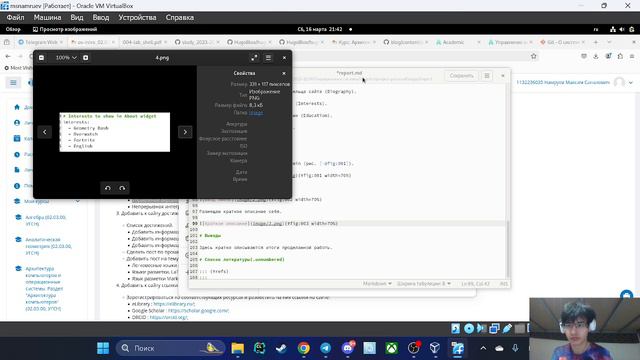Open the ORCID link
The height and width of the screenshot is (360, 640).
[x=169, y=317]
